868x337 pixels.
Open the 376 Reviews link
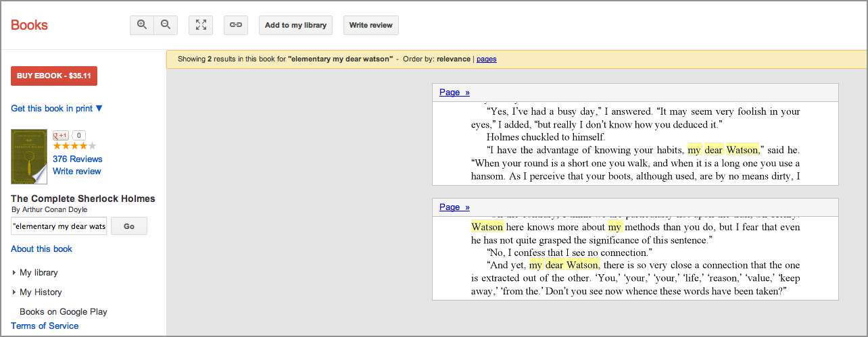point(78,159)
